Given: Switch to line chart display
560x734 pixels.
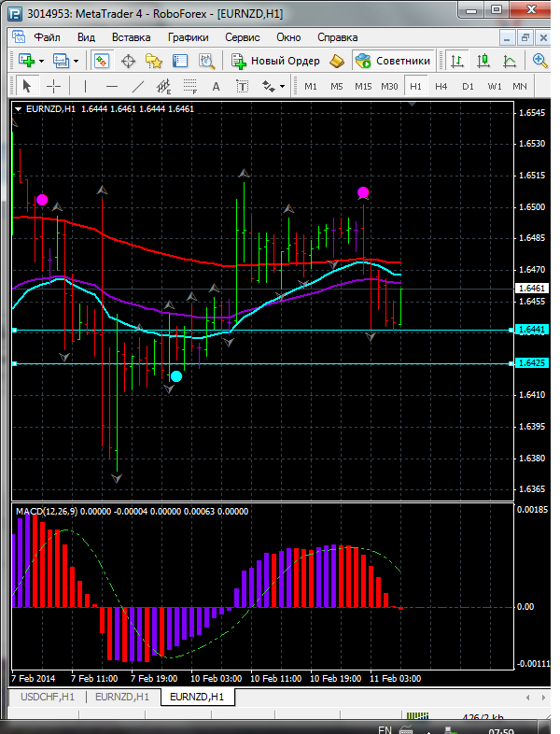Looking at the screenshot, I should pos(510,61).
